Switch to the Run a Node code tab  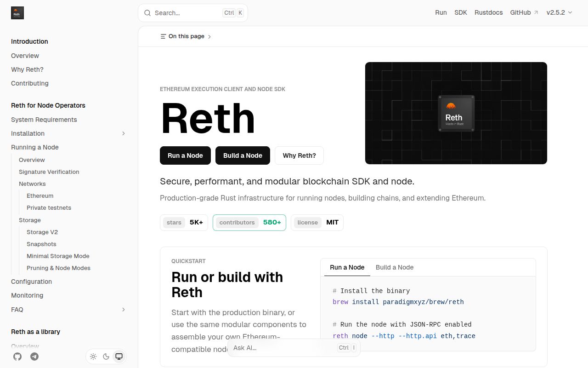347,267
